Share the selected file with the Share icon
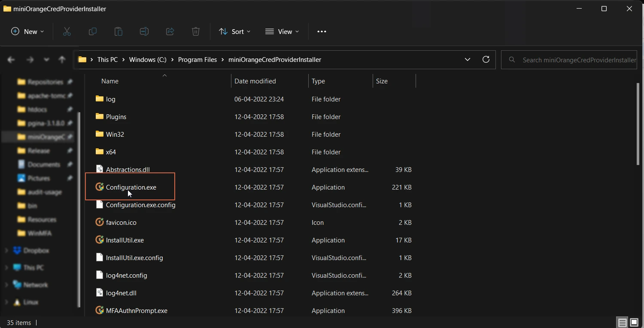 170,31
